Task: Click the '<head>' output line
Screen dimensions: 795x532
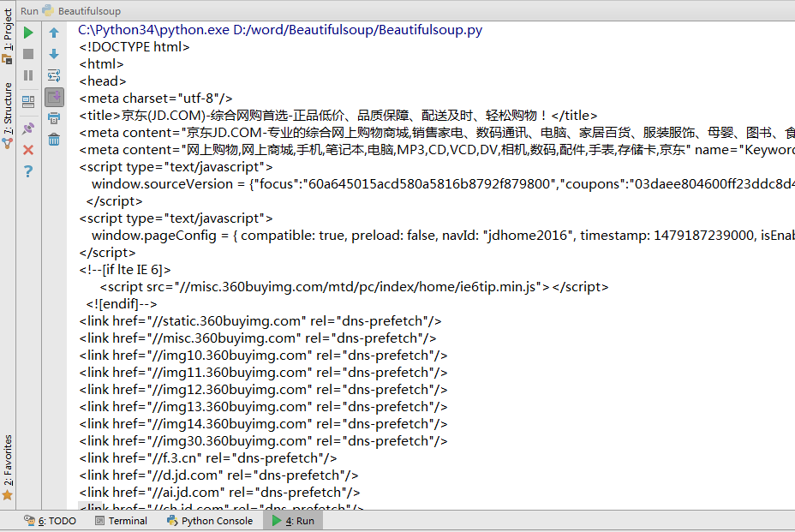Action: point(103,81)
